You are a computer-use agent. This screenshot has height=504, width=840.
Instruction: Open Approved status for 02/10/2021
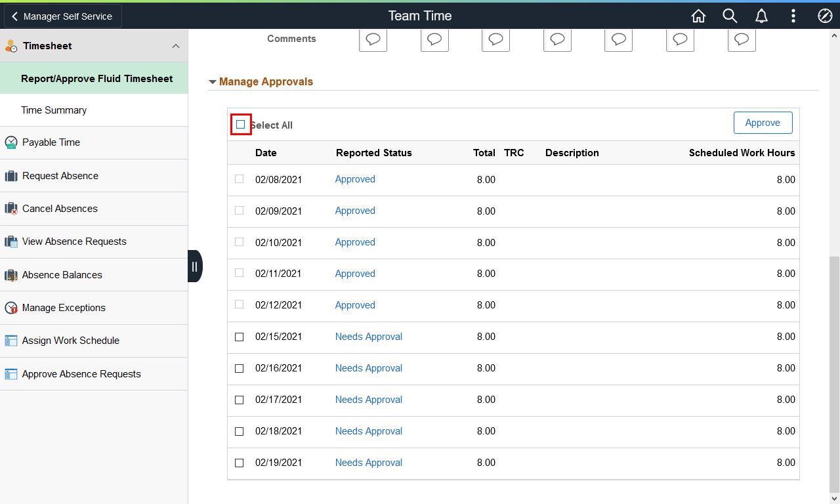355,242
